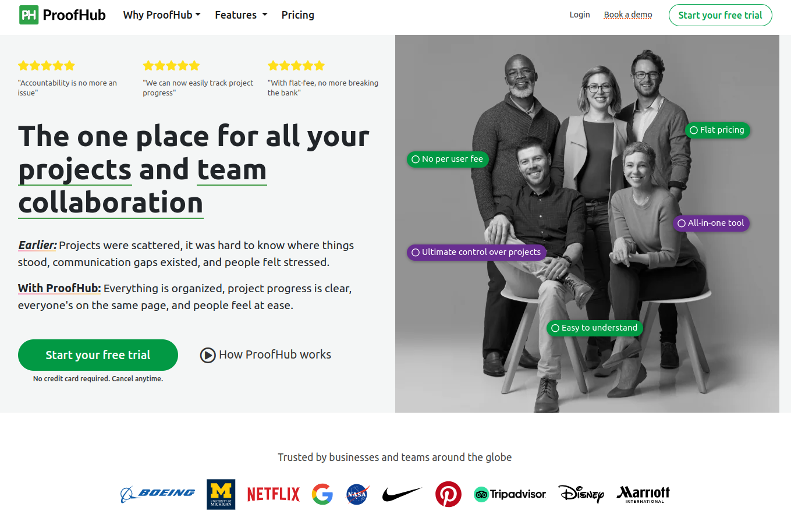Click the ProofHub logo icon
The height and width of the screenshot is (532, 791).
coord(29,15)
